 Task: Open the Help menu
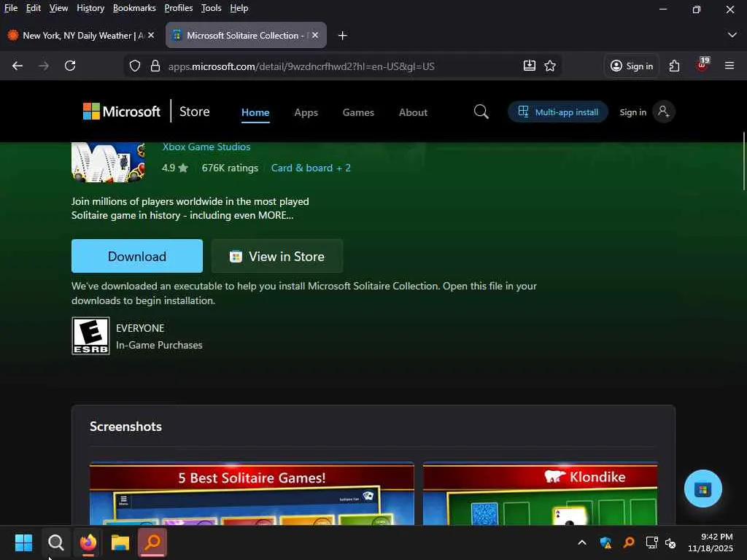tap(239, 8)
